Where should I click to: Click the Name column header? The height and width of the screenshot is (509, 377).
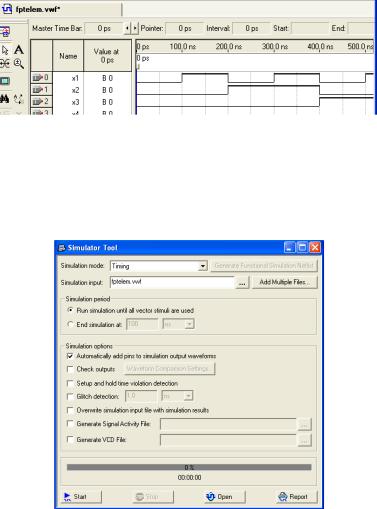click(68, 56)
